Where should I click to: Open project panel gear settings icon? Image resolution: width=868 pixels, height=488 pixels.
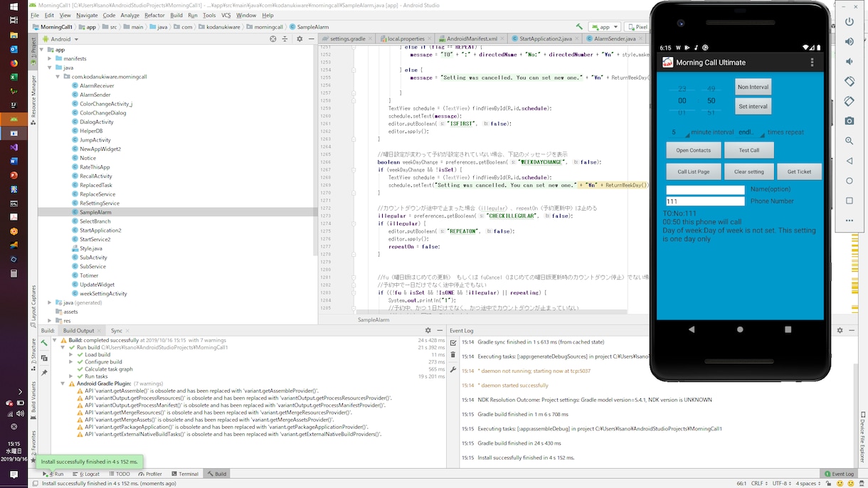(x=297, y=38)
